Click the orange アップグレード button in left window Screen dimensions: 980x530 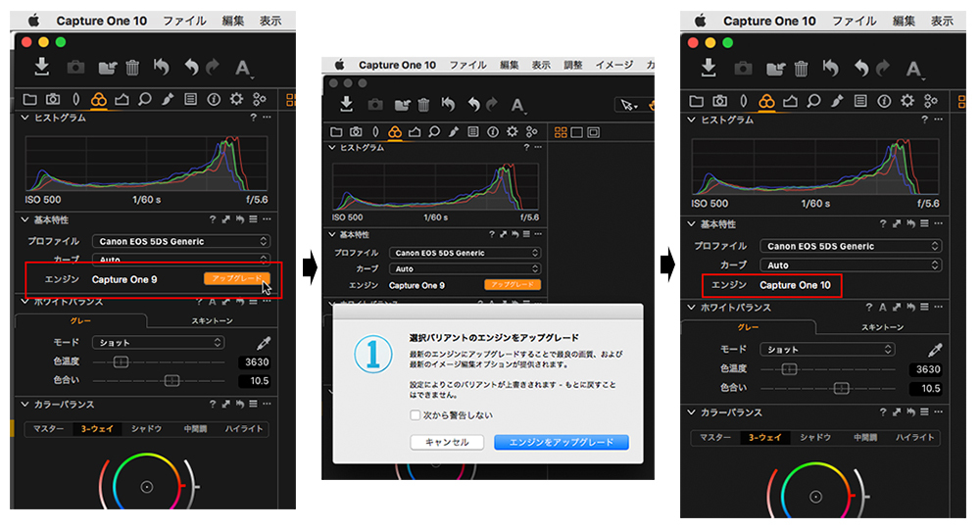pos(237,279)
